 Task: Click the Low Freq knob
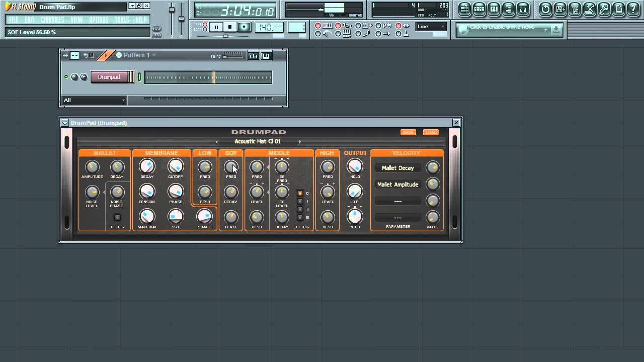point(205,167)
